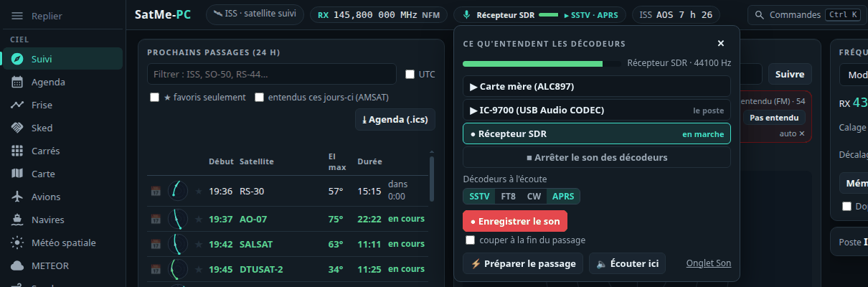Open the Agenda sidebar calendar icon

[x=18, y=82]
